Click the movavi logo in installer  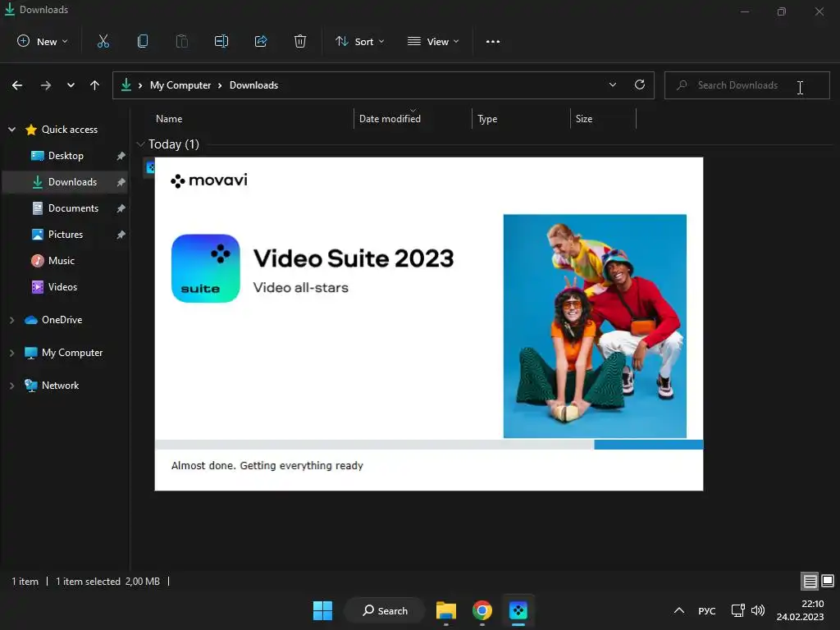point(209,180)
